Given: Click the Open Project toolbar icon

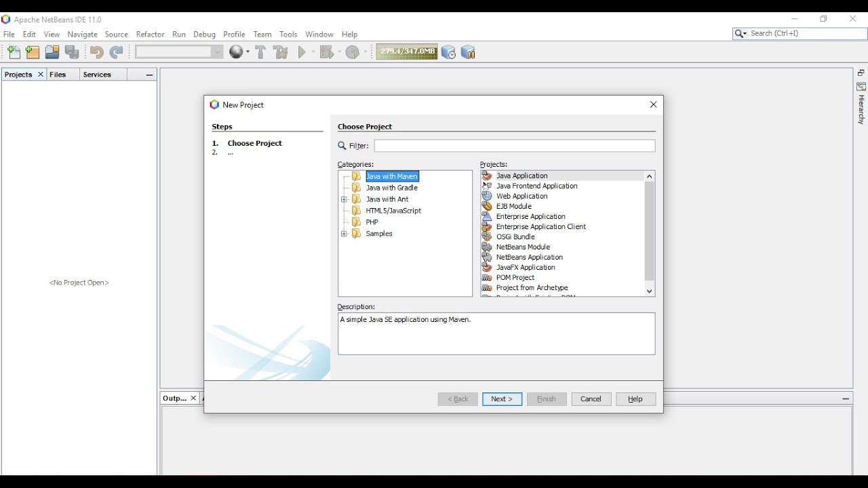Looking at the screenshot, I should 52,52.
